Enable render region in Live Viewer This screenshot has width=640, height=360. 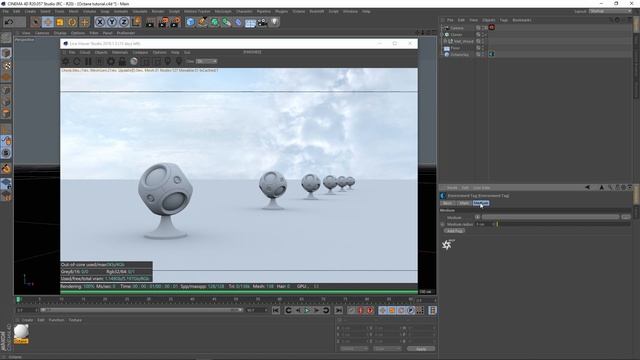(x=145, y=62)
